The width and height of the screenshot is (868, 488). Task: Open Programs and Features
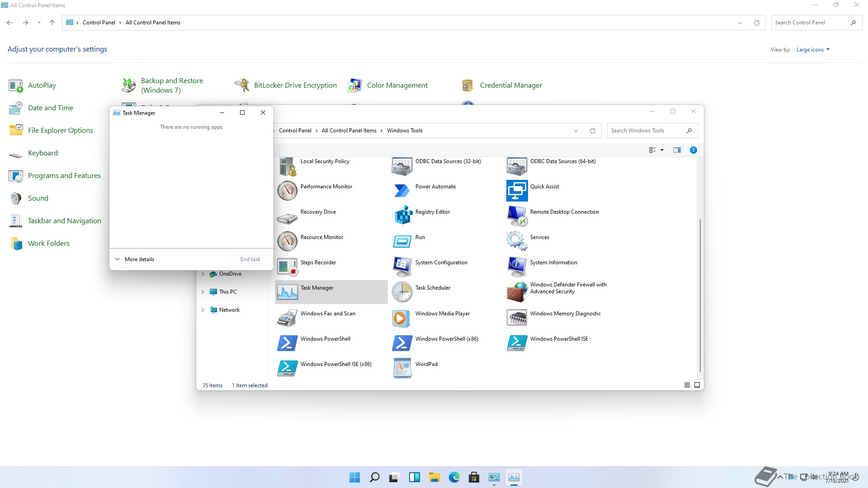pyautogui.click(x=55, y=176)
